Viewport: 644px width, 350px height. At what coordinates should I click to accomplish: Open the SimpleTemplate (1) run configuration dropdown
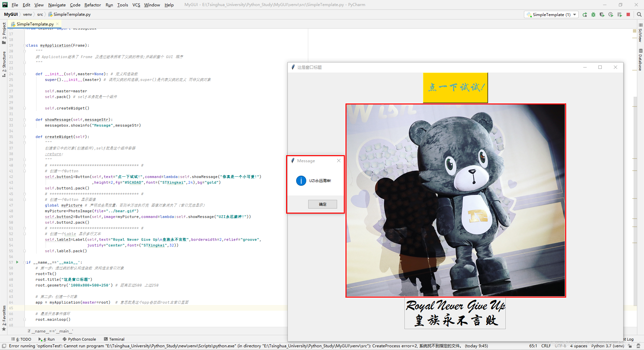click(x=551, y=15)
